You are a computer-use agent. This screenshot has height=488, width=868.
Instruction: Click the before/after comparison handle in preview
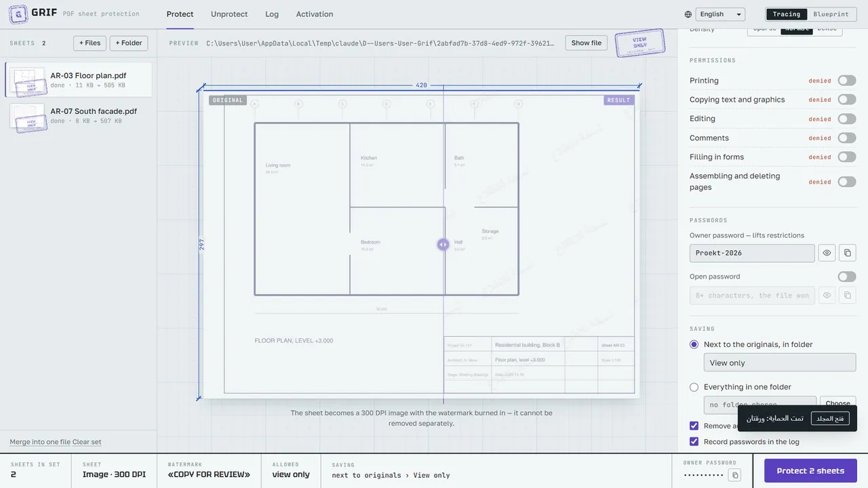point(443,245)
